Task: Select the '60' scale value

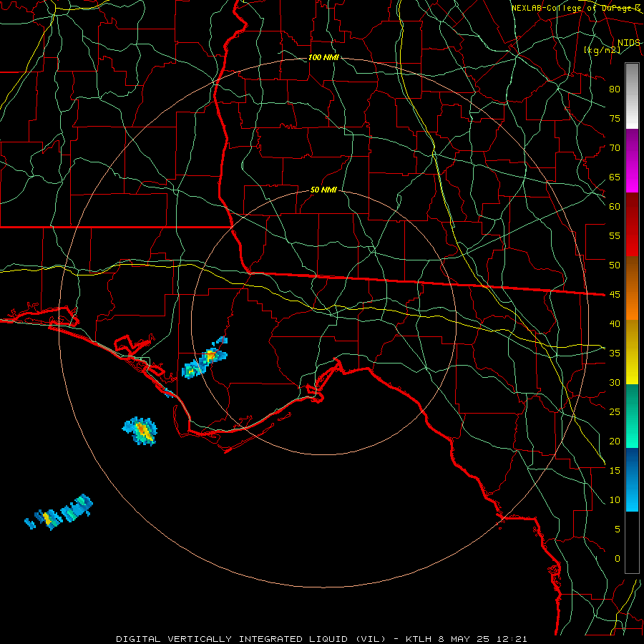Action: [x=615, y=207]
